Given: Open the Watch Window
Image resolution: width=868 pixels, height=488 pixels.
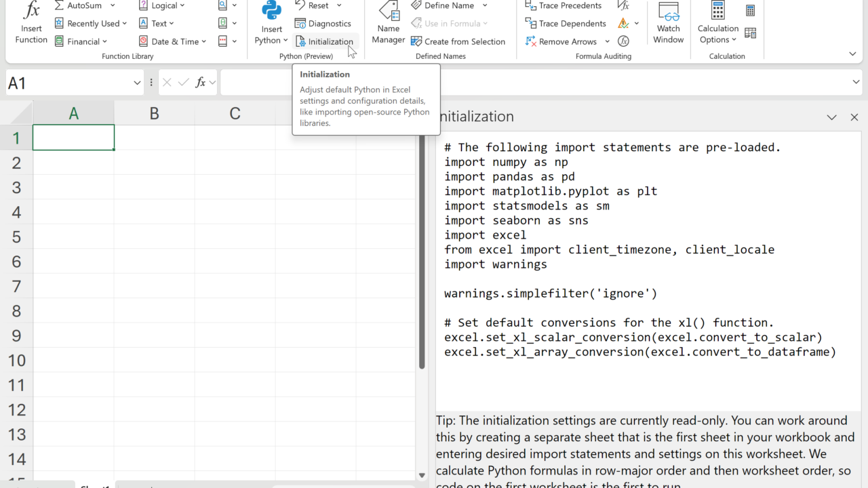Looking at the screenshot, I should [x=668, y=24].
